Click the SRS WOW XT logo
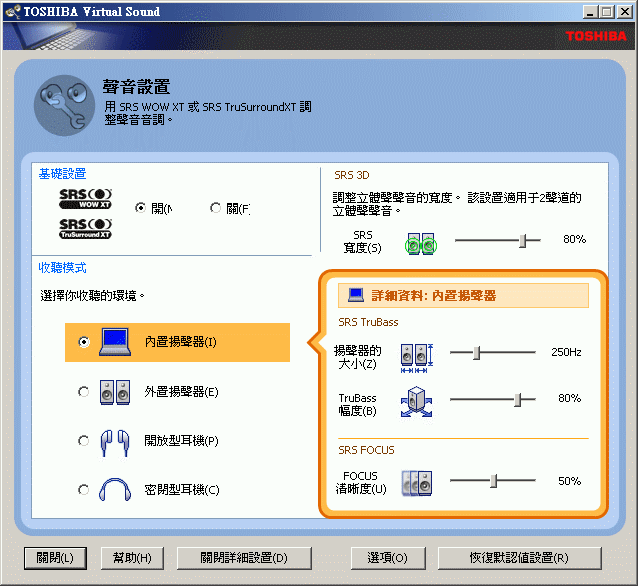 pyautogui.click(x=85, y=199)
